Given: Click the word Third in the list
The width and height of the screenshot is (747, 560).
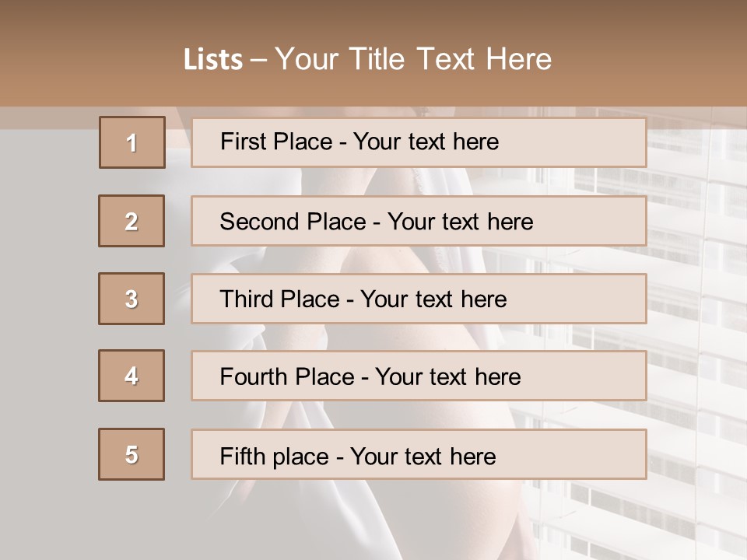Looking at the screenshot, I should [x=247, y=299].
